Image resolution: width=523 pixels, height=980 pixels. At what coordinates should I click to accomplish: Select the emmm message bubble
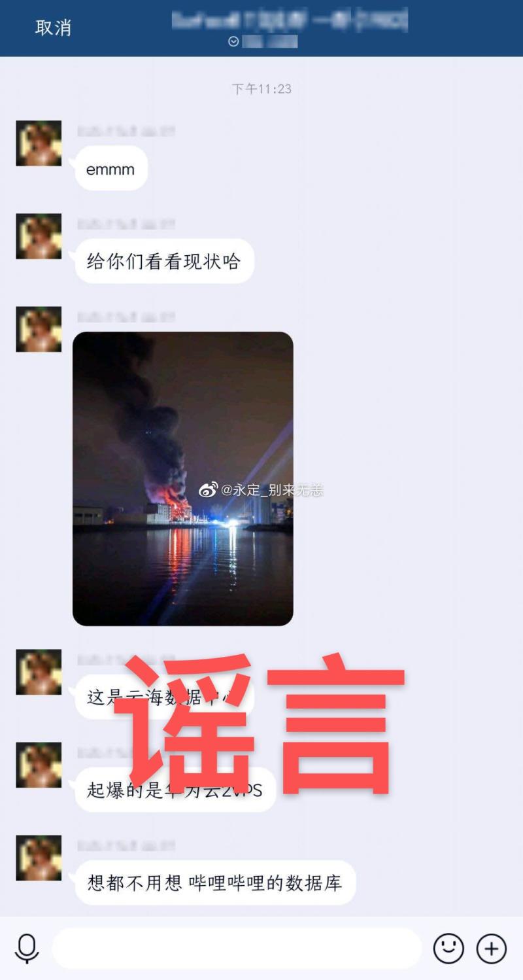[x=111, y=169]
